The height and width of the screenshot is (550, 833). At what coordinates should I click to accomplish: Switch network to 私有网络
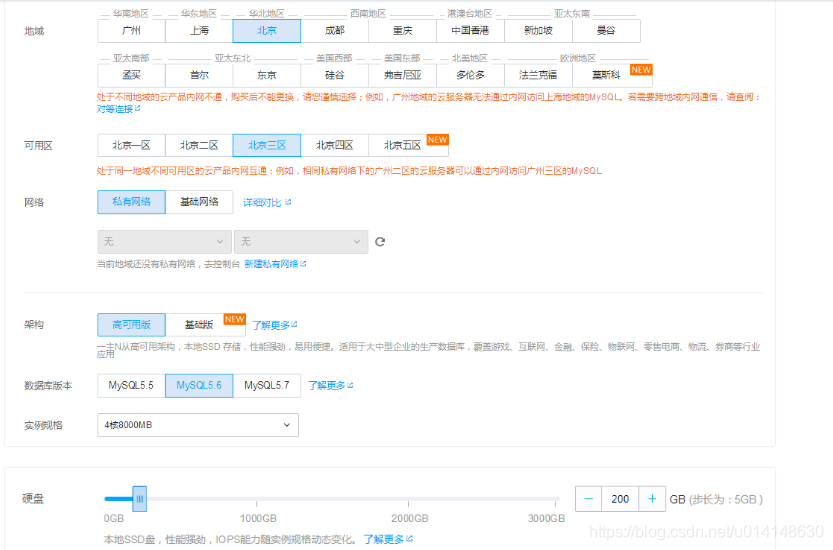pyautogui.click(x=131, y=202)
